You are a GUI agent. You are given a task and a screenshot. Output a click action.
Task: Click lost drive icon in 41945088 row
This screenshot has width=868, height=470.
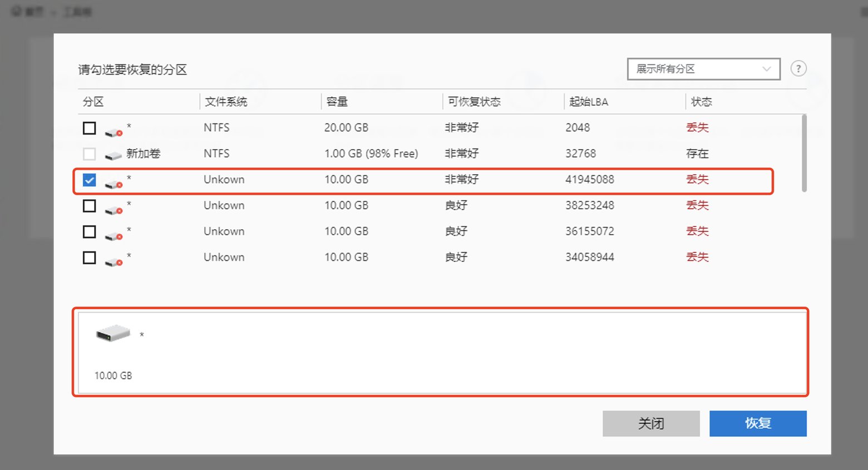pos(114,184)
